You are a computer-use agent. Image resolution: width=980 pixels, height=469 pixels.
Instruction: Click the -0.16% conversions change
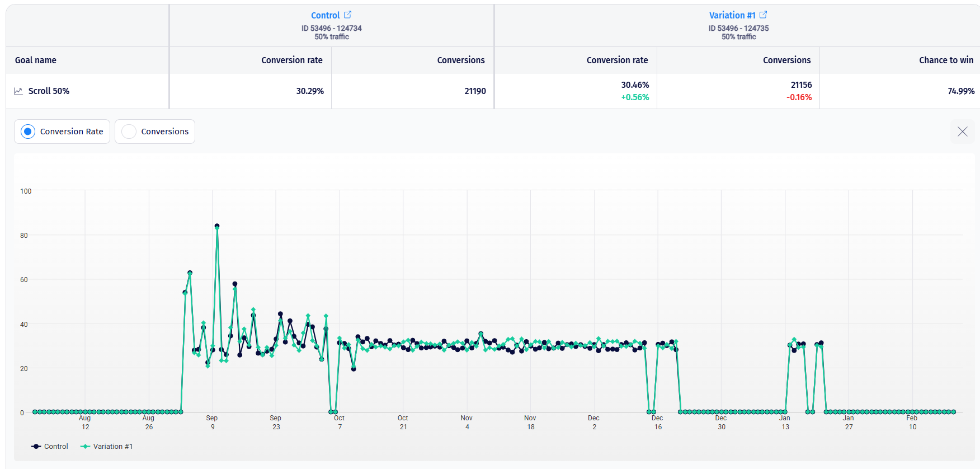[x=799, y=97]
